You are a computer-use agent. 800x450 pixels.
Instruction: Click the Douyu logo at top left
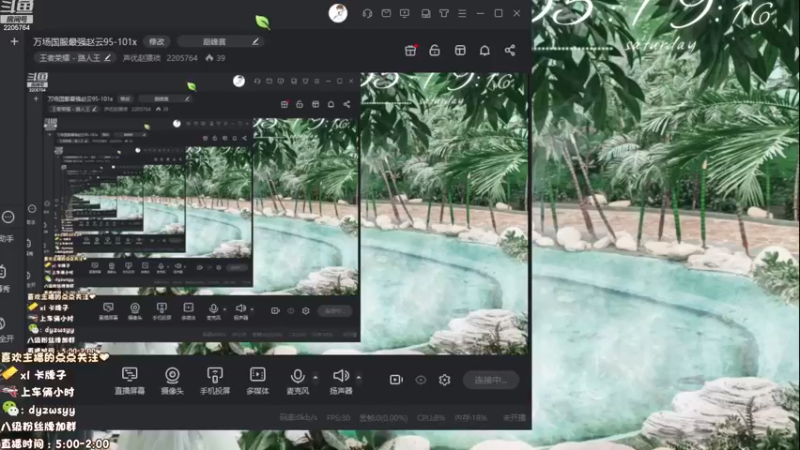click(x=16, y=11)
